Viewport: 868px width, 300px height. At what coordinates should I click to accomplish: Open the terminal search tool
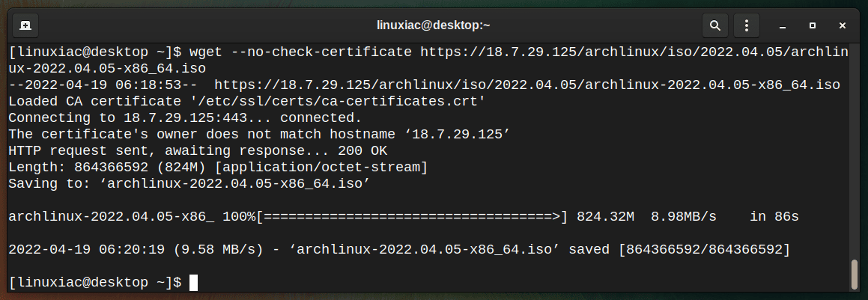[715, 25]
